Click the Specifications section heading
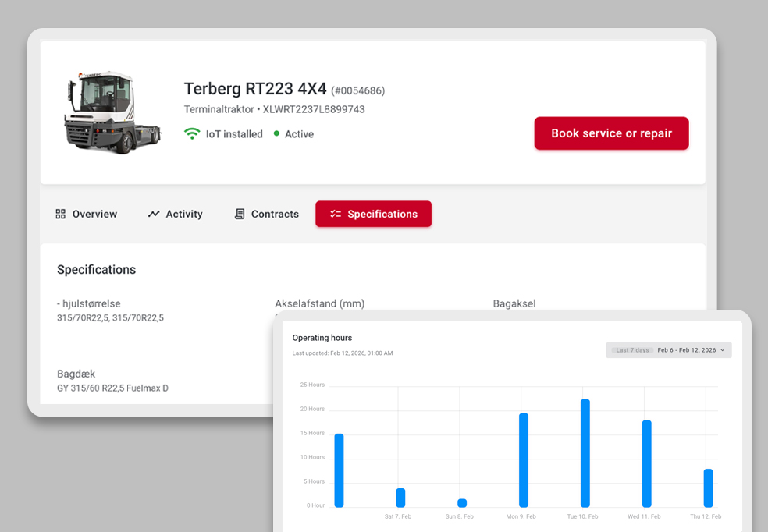Viewport: 768px width, 532px height. [97, 270]
